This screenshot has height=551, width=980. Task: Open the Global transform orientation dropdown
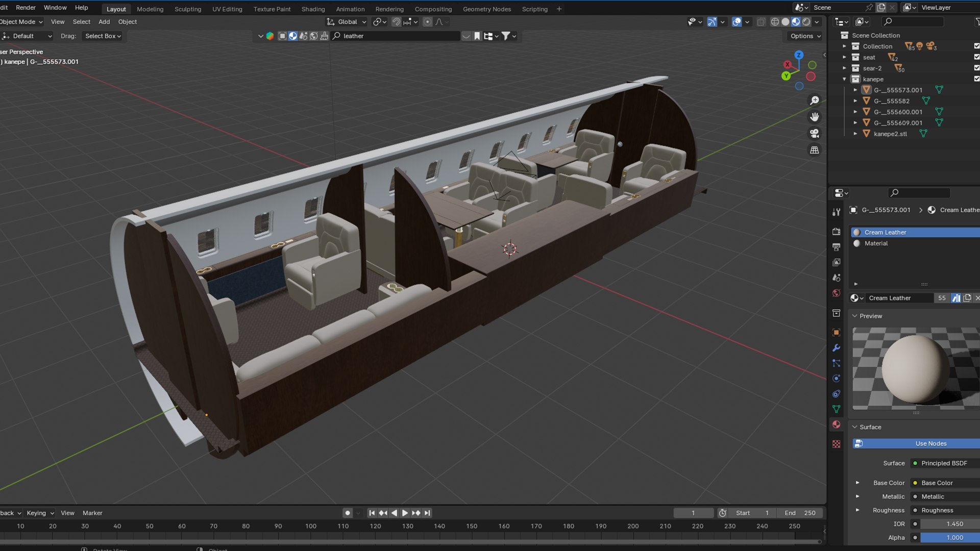tap(347, 22)
